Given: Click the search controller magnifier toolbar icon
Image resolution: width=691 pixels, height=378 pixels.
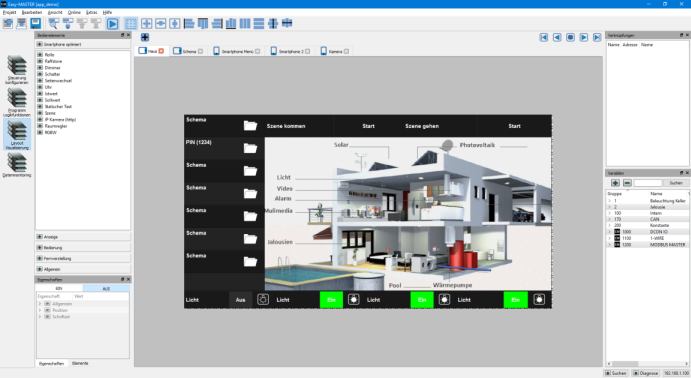Looking at the screenshot, I should pyautogui.click(x=54, y=23).
